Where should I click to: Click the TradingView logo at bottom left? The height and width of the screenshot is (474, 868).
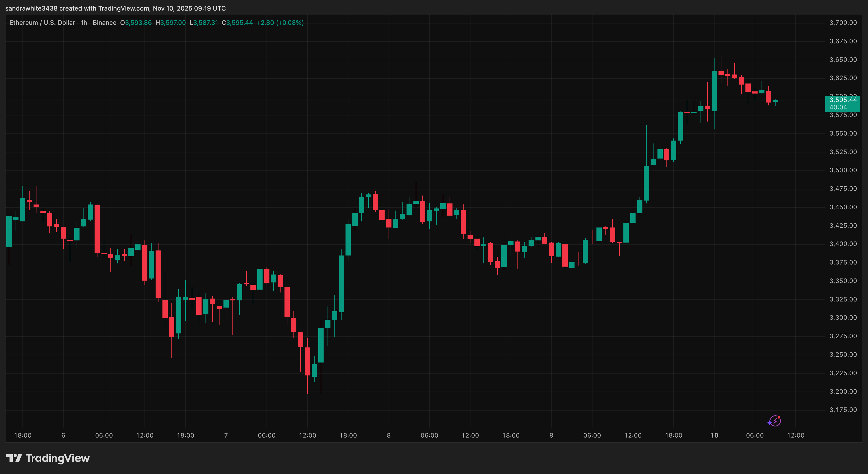pos(49,458)
